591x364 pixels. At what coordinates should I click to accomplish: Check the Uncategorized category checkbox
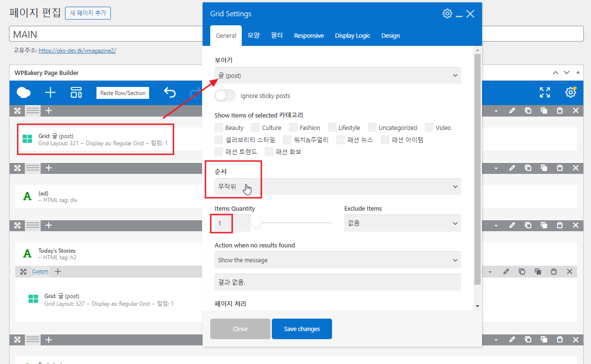[372, 128]
